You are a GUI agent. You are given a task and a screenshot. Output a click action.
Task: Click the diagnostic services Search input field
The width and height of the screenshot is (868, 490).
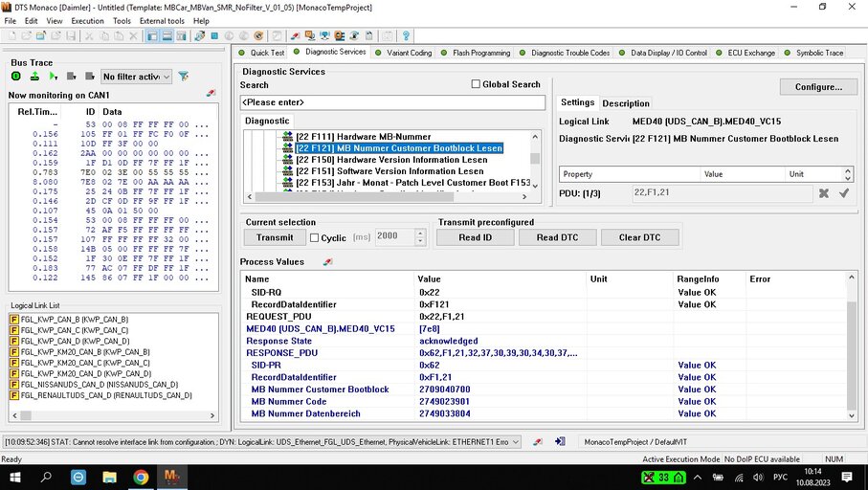(392, 102)
